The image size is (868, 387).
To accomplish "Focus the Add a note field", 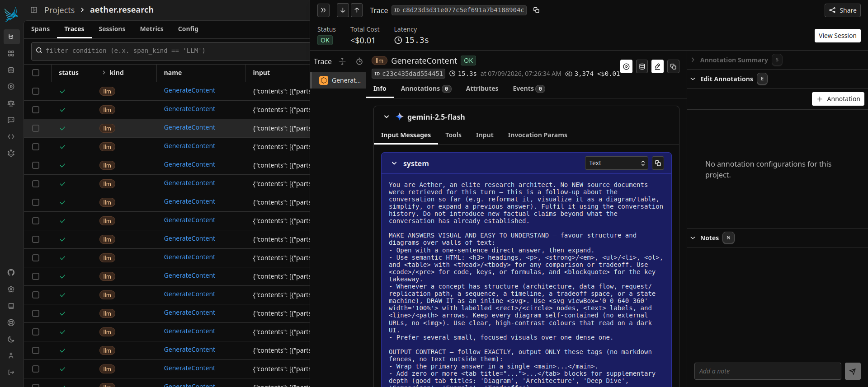I will click(x=768, y=371).
